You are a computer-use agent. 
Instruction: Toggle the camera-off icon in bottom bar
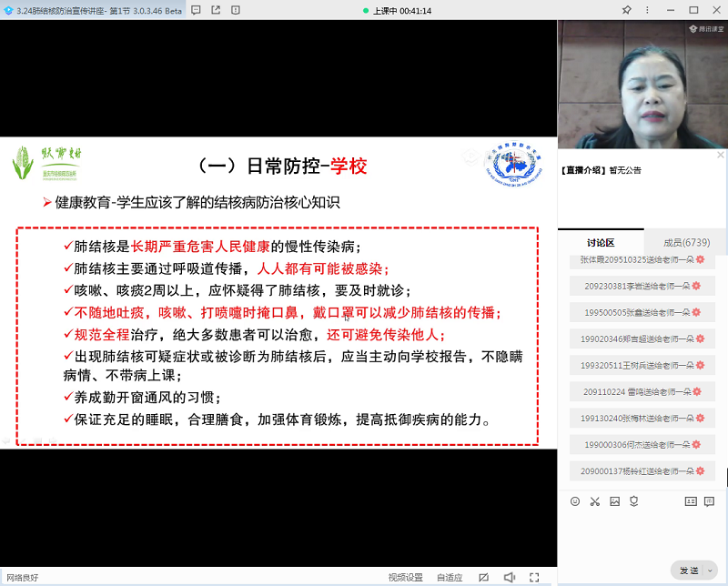(x=484, y=577)
